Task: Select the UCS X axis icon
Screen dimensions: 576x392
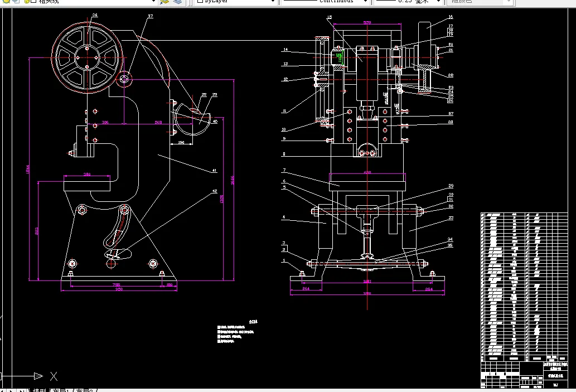Action: point(54,376)
